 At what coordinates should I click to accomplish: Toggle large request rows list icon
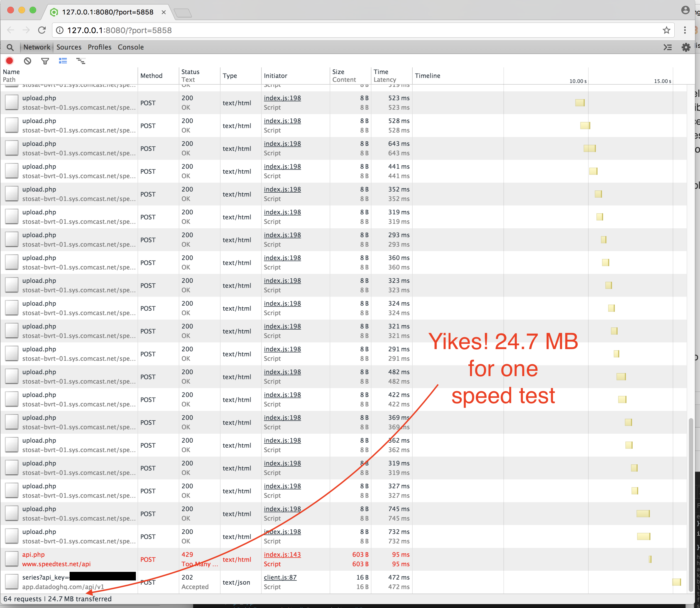tap(63, 61)
